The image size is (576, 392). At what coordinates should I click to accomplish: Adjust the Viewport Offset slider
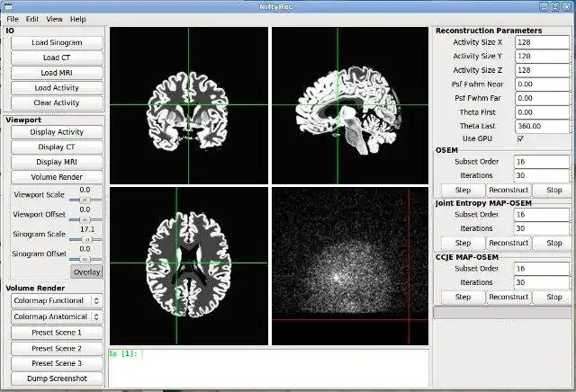pyautogui.click(x=85, y=219)
